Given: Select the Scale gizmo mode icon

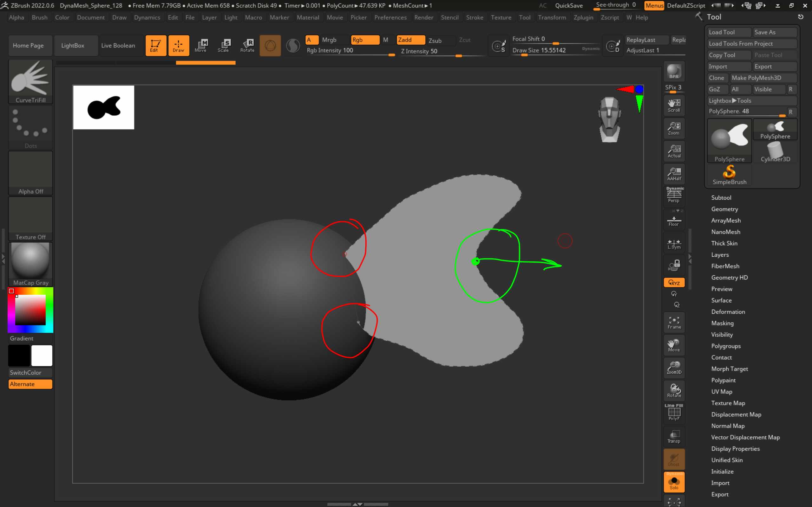Looking at the screenshot, I should tap(224, 45).
